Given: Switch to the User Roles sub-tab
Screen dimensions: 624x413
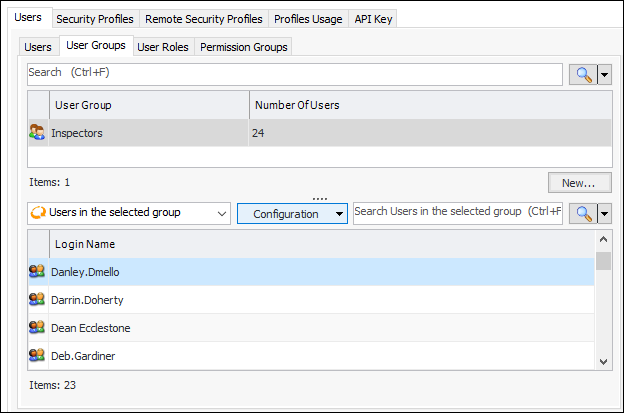Looking at the screenshot, I should pyautogui.click(x=162, y=47).
